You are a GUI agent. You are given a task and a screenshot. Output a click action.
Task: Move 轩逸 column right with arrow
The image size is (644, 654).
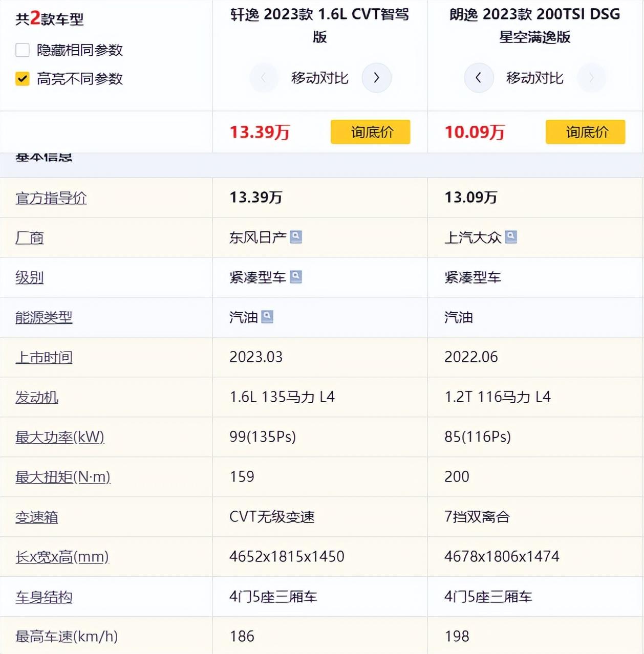tap(376, 78)
